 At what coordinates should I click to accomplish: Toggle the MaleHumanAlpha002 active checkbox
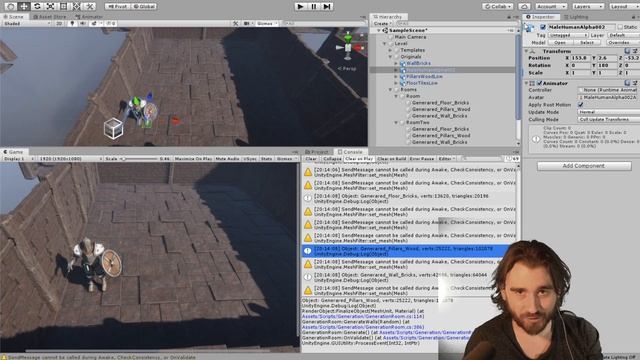[x=542, y=27]
